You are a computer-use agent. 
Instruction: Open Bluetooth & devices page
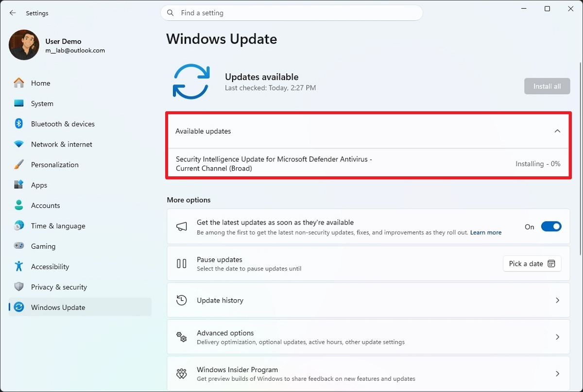(80, 124)
